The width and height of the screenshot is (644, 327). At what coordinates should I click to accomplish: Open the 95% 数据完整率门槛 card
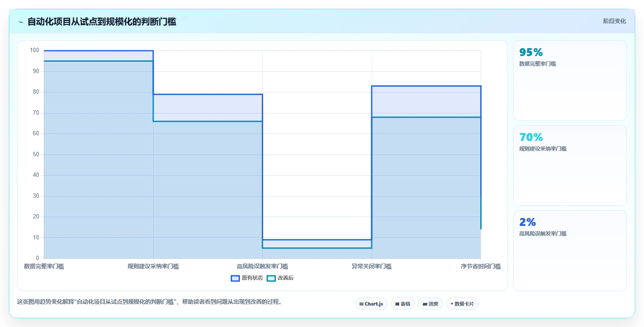coord(570,81)
